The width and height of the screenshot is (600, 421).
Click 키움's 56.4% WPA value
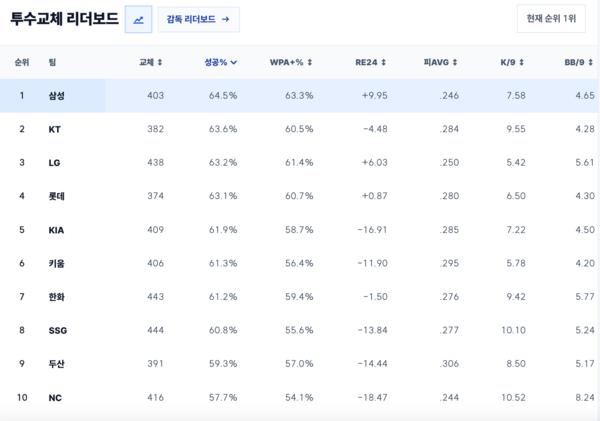[x=299, y=263]
